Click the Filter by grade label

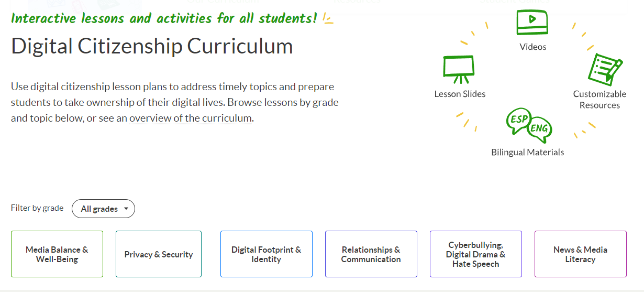pos(37,208)
